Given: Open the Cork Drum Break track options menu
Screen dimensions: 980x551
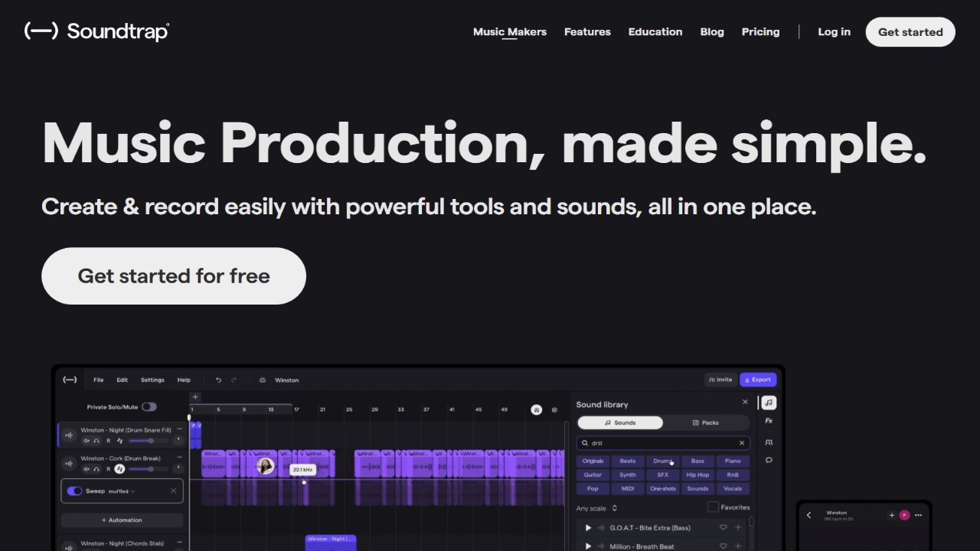Looking at the screenshot, I should coord(179,458).
